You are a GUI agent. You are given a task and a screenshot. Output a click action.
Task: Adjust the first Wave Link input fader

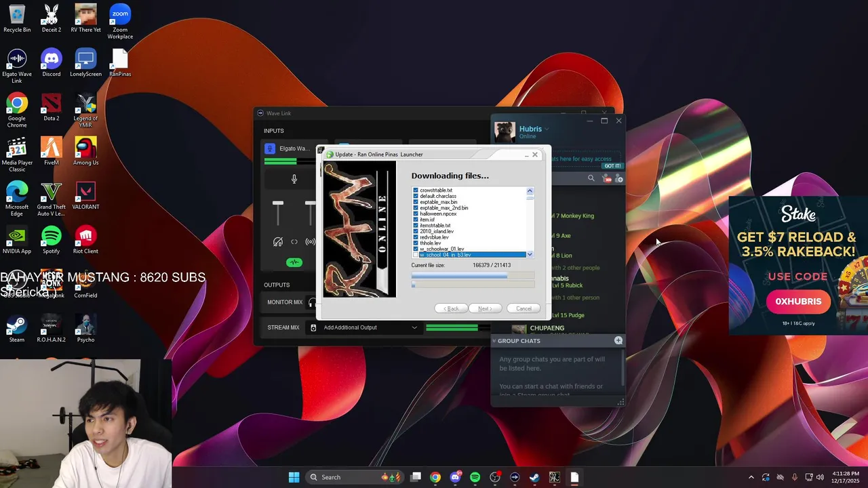(278, 203)
